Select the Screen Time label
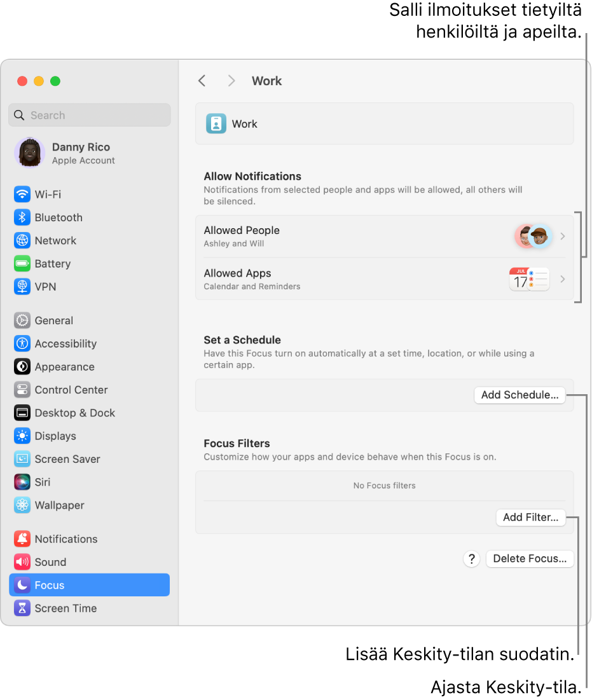The image size is (592, 700). 65,608
